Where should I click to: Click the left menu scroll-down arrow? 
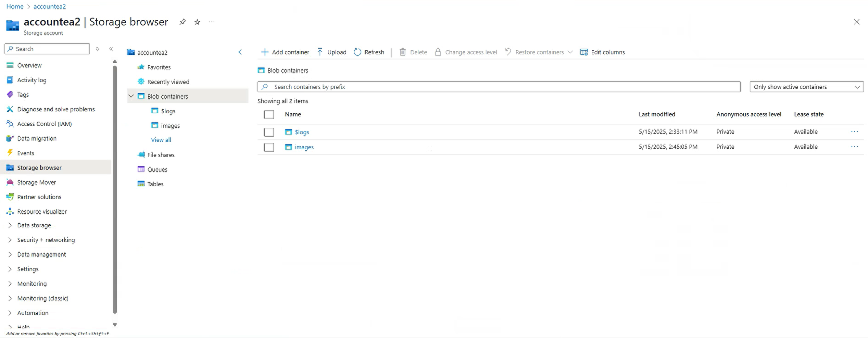(x=115, y=325)
